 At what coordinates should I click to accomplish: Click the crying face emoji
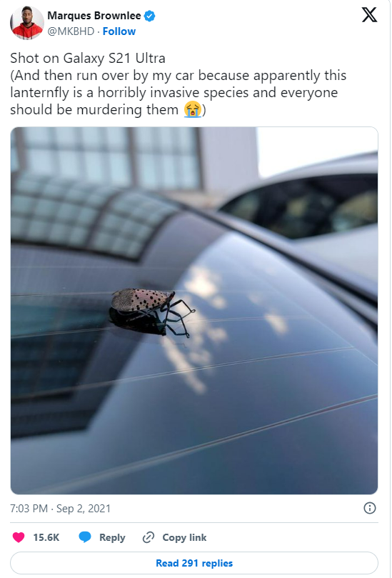point(193,110)
